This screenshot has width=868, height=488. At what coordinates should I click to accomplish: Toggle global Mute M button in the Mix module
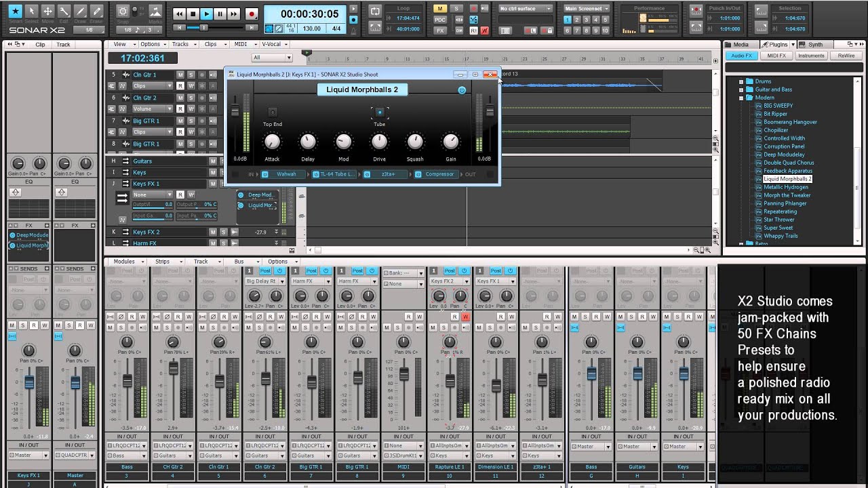[441, 9]
